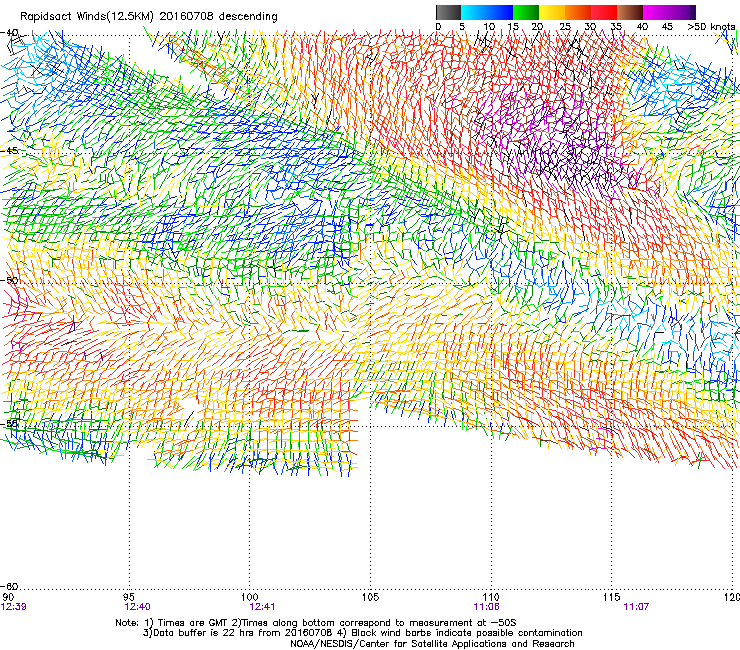Image resolution: width=740 pixels, height=650 pixels.
Task: Click the magenta 40-45 knots legend swatch
Action: (x=656, y=12)
